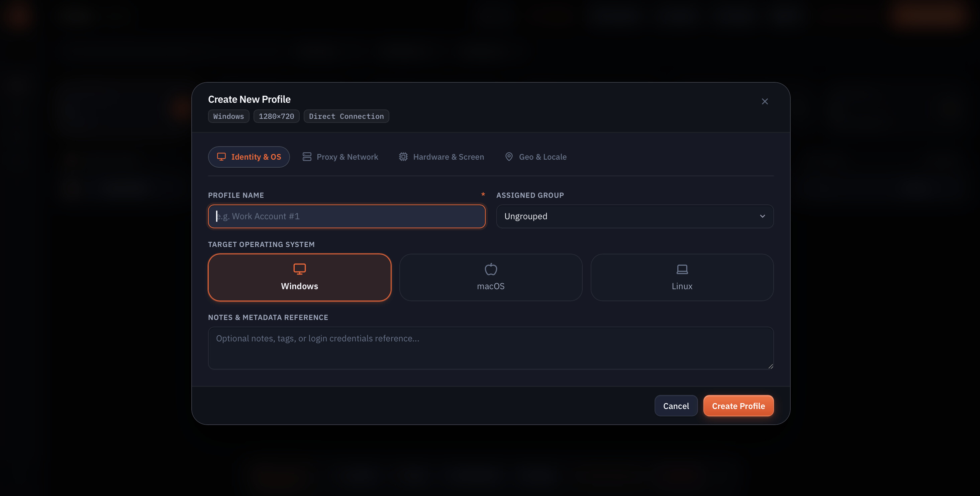
Task: Expand the Assigned Group dropdown
Action: pos(634,216)
